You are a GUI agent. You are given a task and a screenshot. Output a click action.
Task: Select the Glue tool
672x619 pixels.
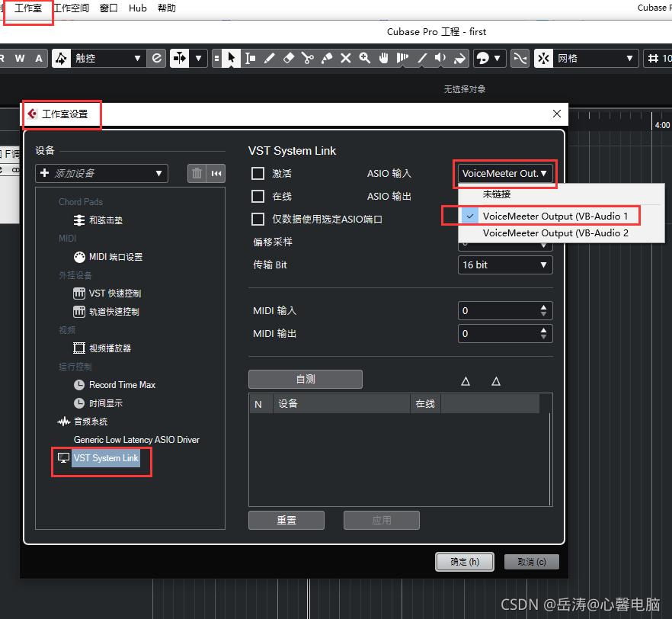(x=327, y=58)
